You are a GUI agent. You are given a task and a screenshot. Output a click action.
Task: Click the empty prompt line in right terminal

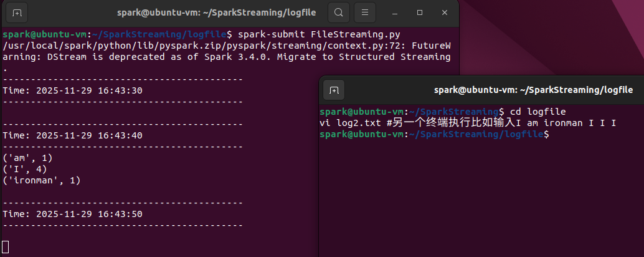coord(435,135)
